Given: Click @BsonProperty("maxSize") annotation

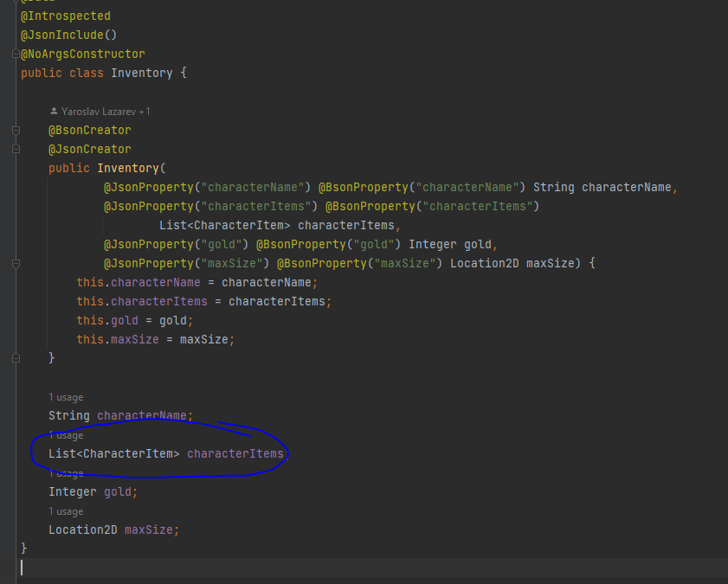Looking at the screenshot, I should pyautogui.click(x=359, y=264).
